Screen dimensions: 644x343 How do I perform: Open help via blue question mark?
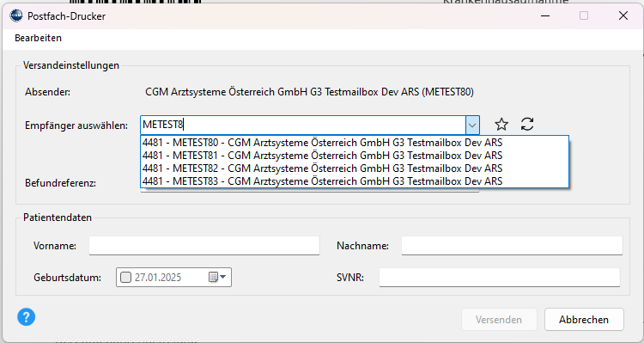[x=27, y=317]
